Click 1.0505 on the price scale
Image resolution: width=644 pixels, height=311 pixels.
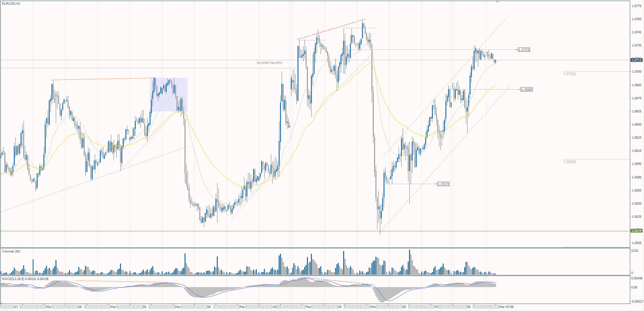click(x=636, y=243)
